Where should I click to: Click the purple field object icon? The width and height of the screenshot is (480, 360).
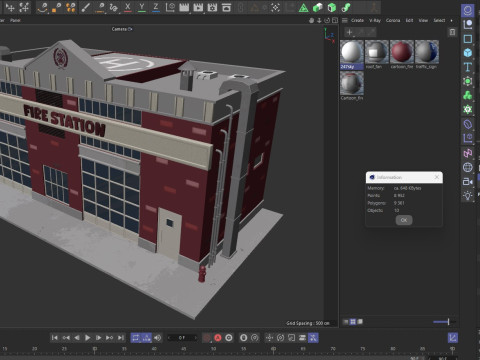click(x=468, y=138)
